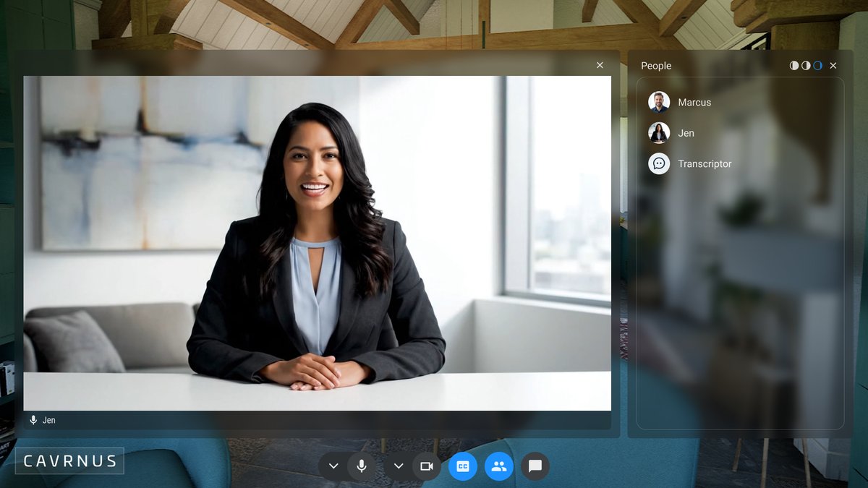Viewport: 868px width, 488px height.
Task: Click Jen's video feed
Action: tap(317, 243)
